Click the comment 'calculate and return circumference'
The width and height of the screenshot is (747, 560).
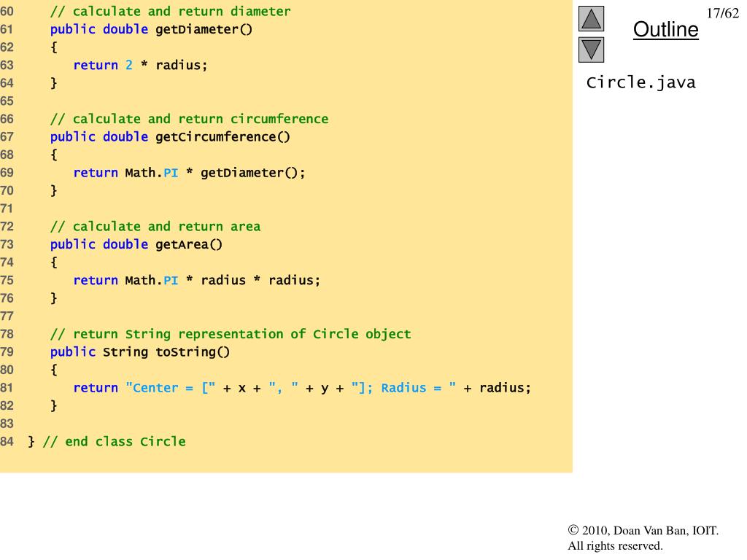pyautogui.click(x=189, y=119)
